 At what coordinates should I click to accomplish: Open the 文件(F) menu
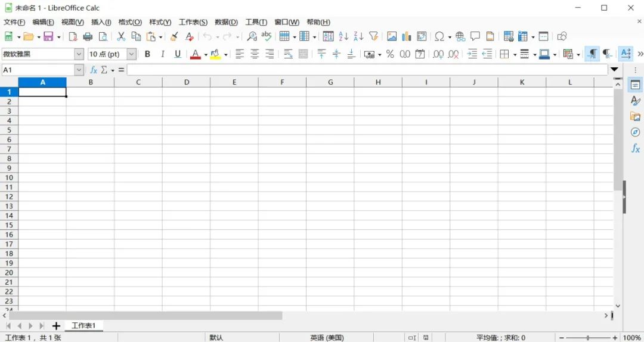(14, 22)
